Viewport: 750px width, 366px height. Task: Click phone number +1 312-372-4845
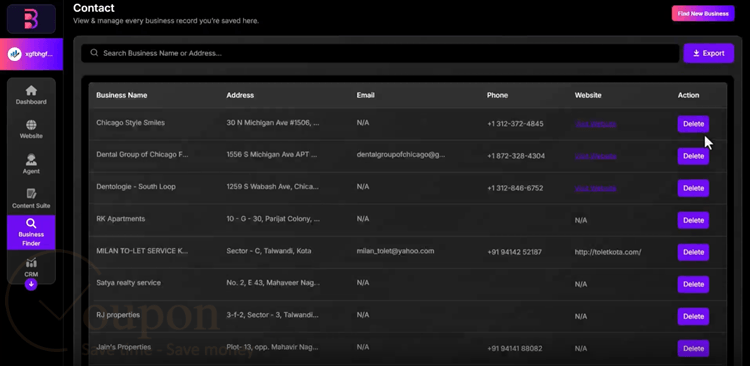point(515,124)
